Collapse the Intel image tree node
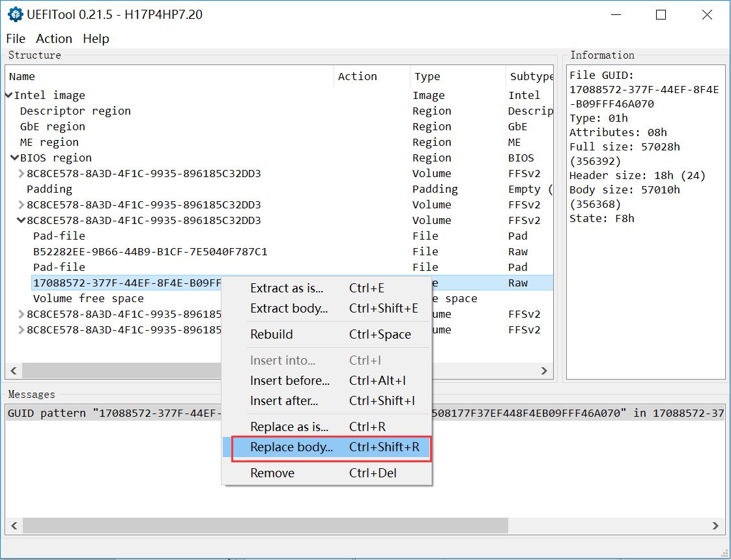Screen dimensions: 731x560 pyautogui.click(x=9, y=96)
